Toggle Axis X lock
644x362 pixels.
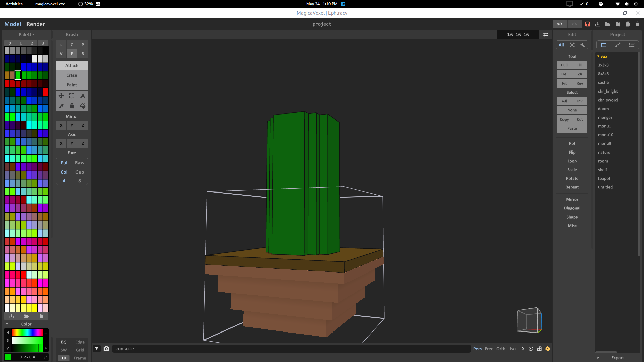(61, 143)
